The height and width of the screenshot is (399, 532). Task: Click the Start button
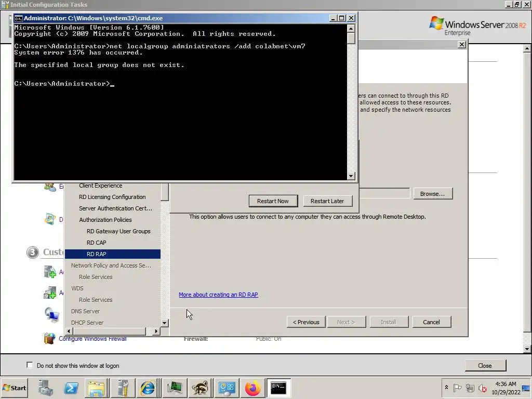(14, 388)
